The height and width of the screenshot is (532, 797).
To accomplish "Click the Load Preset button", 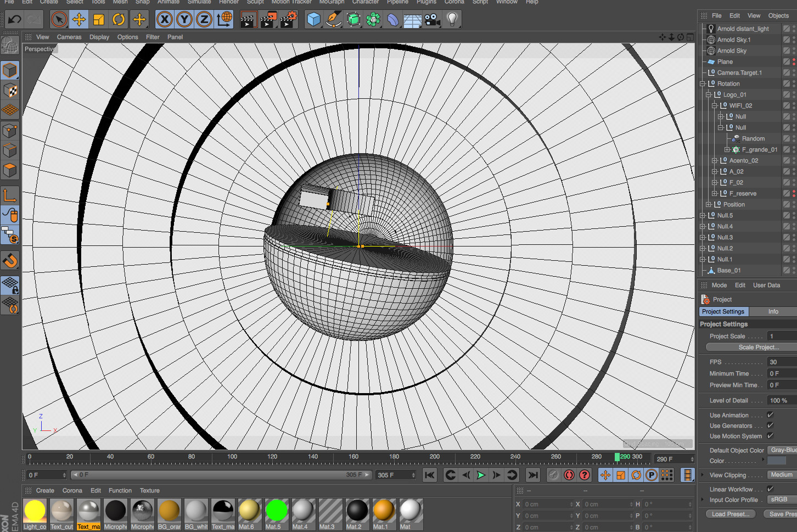I will [x=730, y=514].
